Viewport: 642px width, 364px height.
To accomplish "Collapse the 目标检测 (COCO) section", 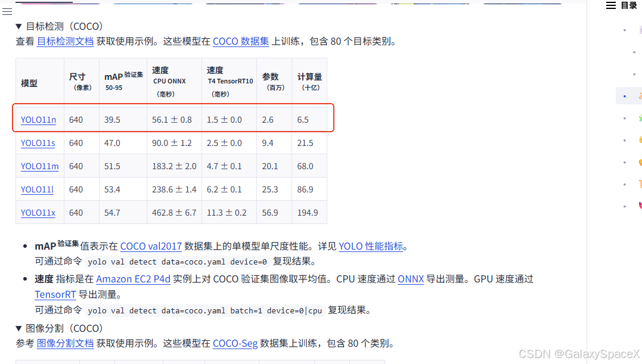I will tap(18, 27).
